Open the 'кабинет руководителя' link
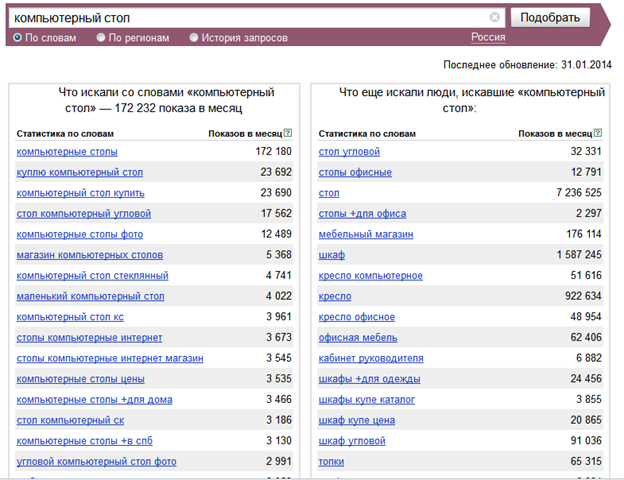The width and height of the screenshot is (624, 480). [x=371, y=359]
